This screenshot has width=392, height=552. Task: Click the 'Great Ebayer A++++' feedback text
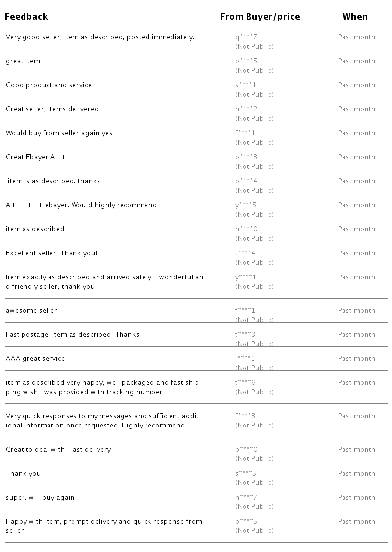pos(41,157)
